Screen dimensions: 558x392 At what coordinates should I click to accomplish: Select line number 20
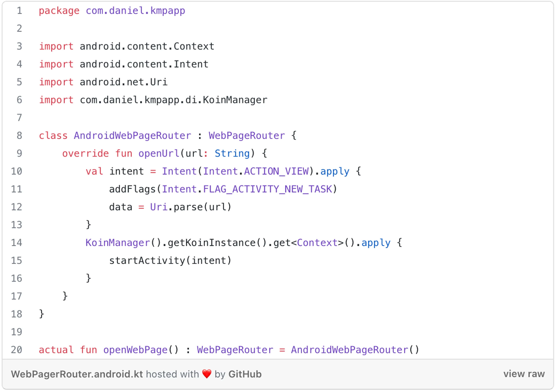[x=17, y=350]
